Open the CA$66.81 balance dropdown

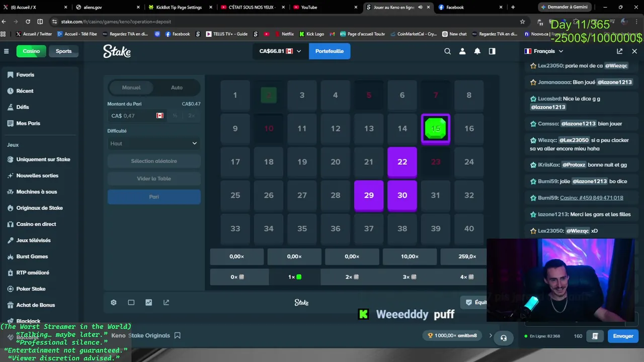(280, 51)
